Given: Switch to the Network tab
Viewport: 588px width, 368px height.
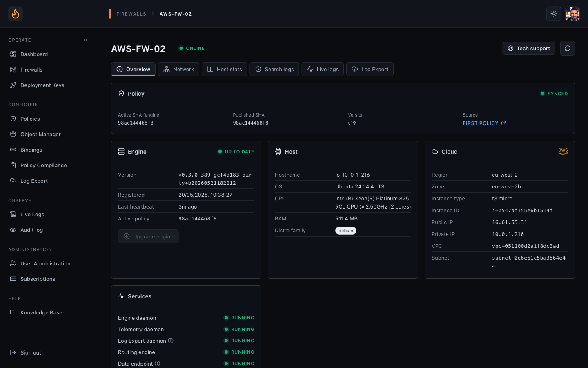Looking at the screenshot, I should (178, 69).
